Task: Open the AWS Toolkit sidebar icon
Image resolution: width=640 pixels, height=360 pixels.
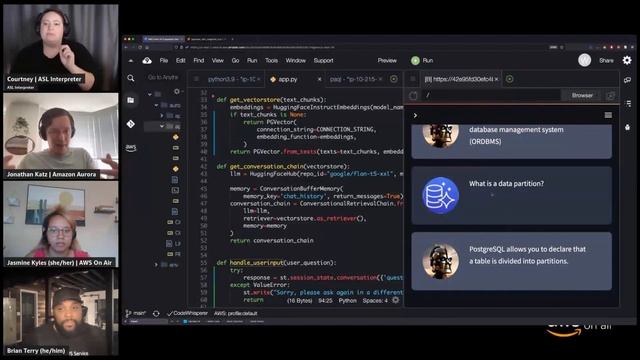Action: click(x=131, y=147)
